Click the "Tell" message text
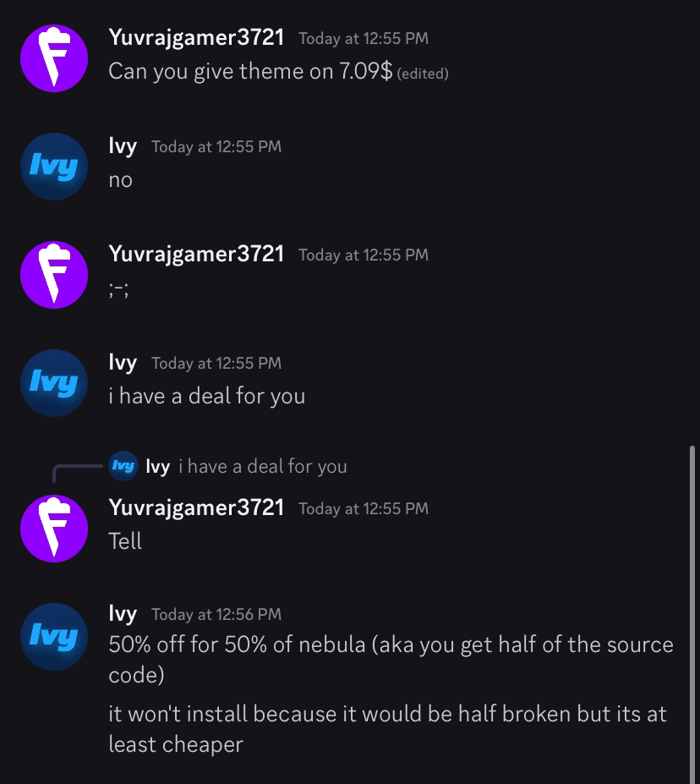This screenshot has height=784, width=700. pos(125,541)
